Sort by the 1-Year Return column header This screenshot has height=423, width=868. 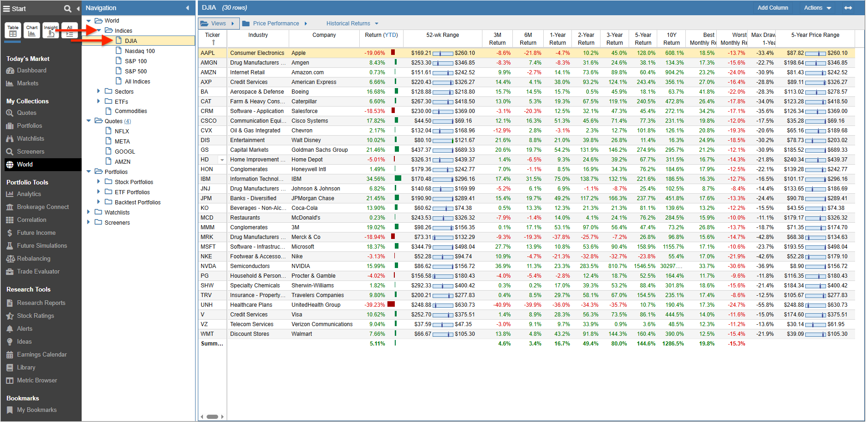(x=558, y=39)
